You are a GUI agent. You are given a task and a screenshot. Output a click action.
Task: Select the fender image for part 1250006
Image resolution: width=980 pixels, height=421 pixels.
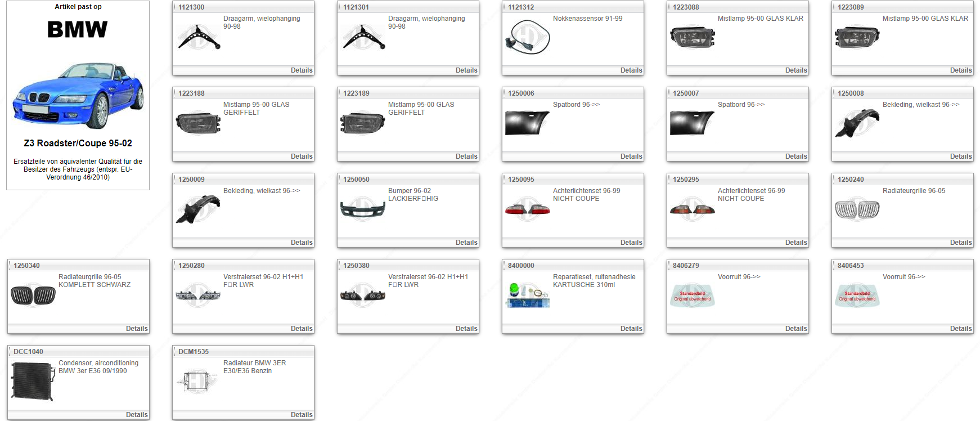(527, 123)
